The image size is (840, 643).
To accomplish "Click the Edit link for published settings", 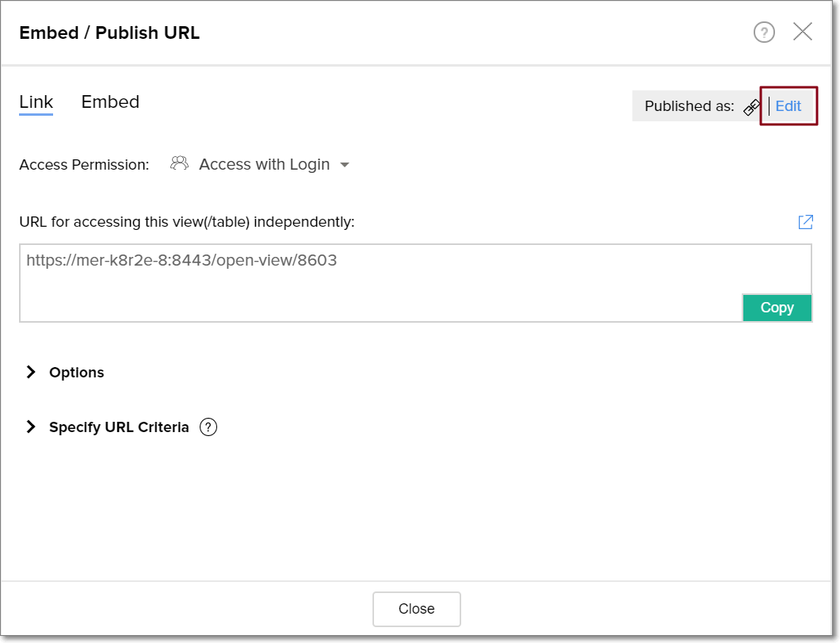I will [788, 106].
